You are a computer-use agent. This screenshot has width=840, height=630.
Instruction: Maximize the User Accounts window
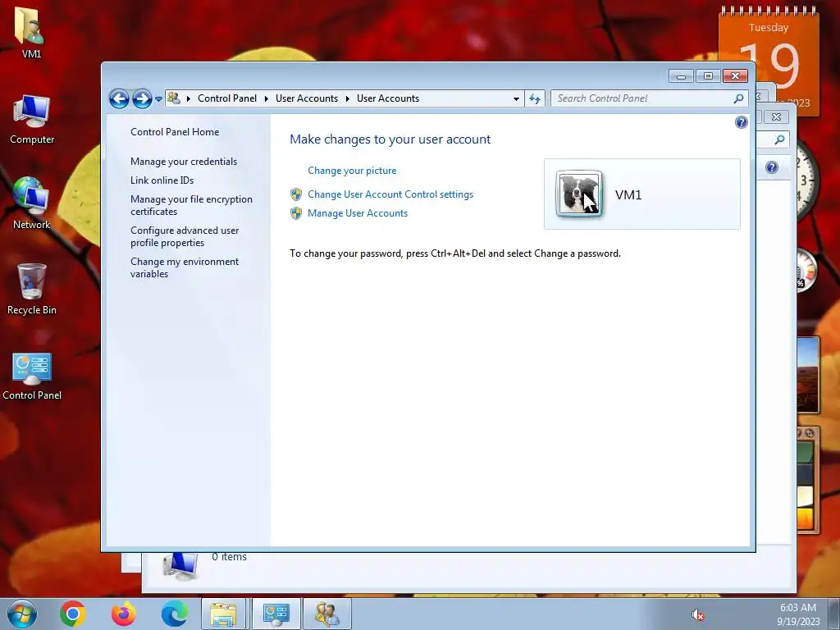(x=708, y=76)
